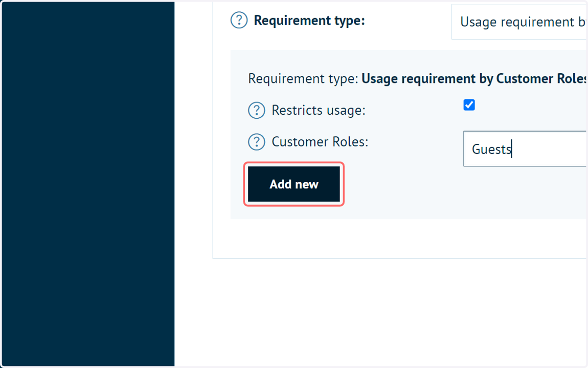Click the bold "Requirement type:" label
The width and height of the screenshot is (588, 368).
(309, 21)
